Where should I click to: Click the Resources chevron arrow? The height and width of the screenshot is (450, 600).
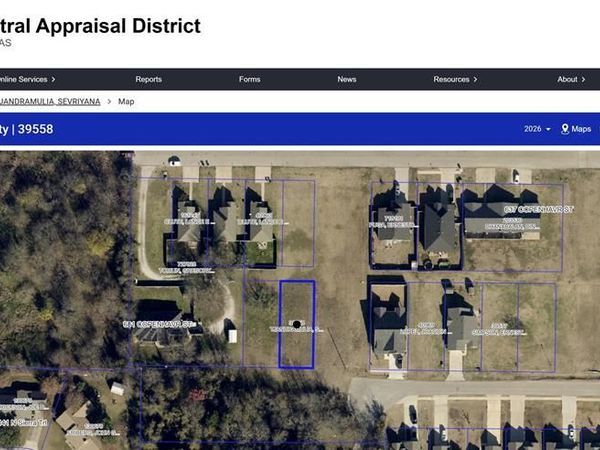[475, 79]
